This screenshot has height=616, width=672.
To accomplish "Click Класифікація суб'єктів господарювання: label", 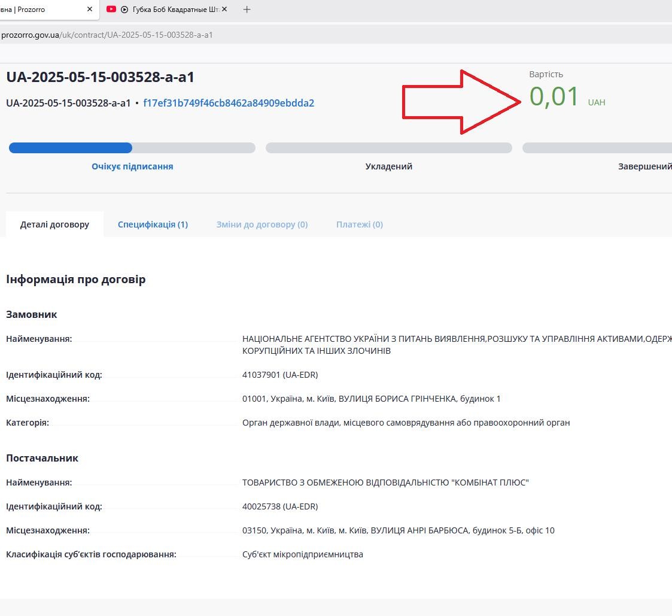I will click(x=92, y=554).
